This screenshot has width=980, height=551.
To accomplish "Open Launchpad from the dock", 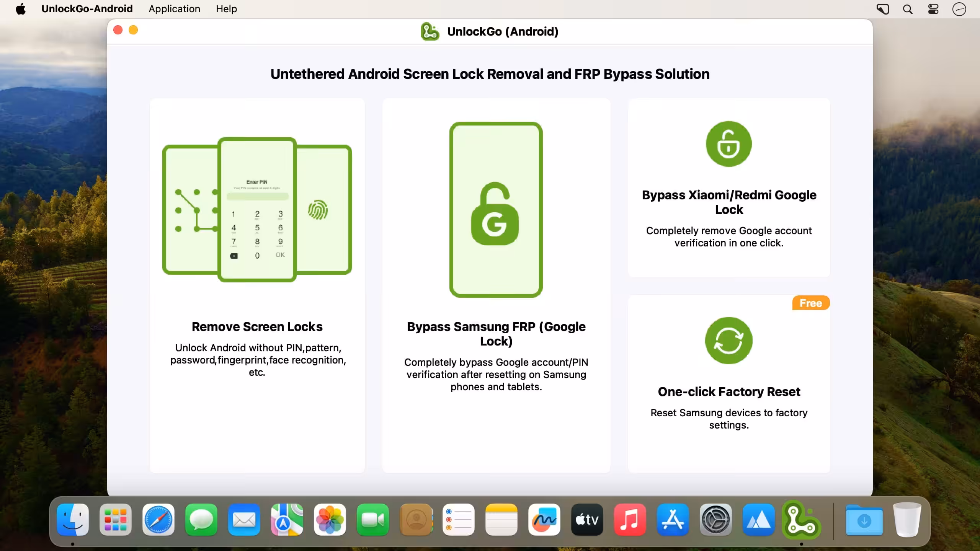I will point(116,520).
